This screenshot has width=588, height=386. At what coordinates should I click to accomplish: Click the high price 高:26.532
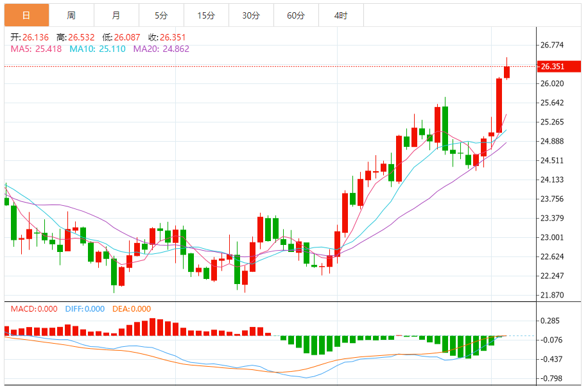(75, 37)
